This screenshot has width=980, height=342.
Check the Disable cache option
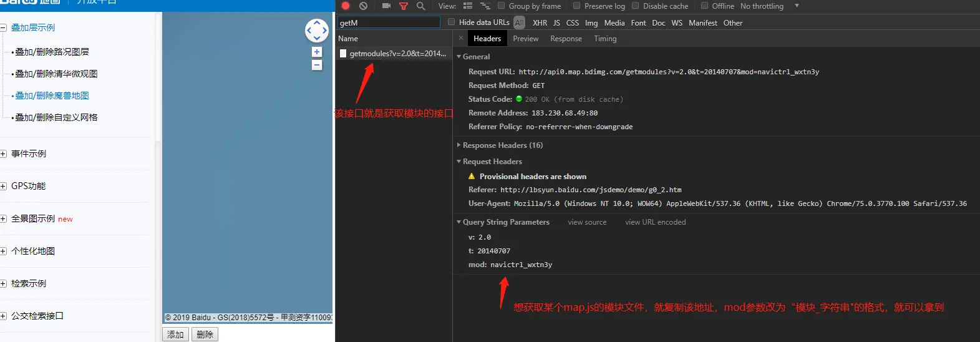(636, 6)
